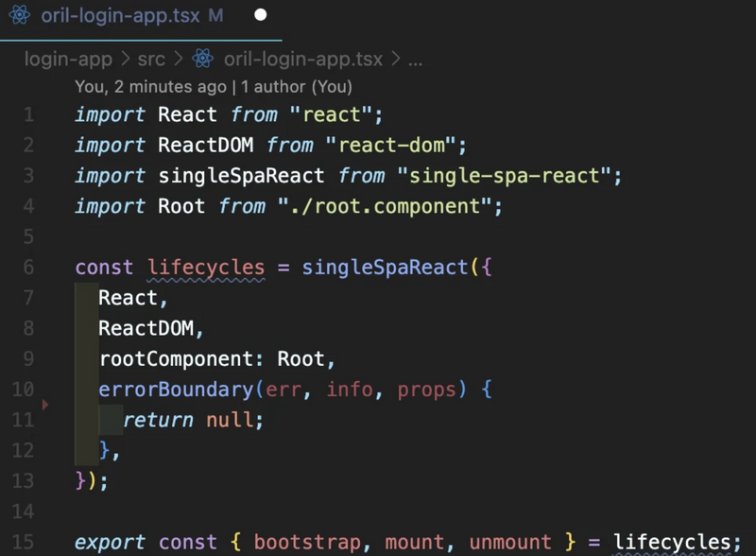Expand the breadcrumb ellipsis symbol list

tap(415, 61)
